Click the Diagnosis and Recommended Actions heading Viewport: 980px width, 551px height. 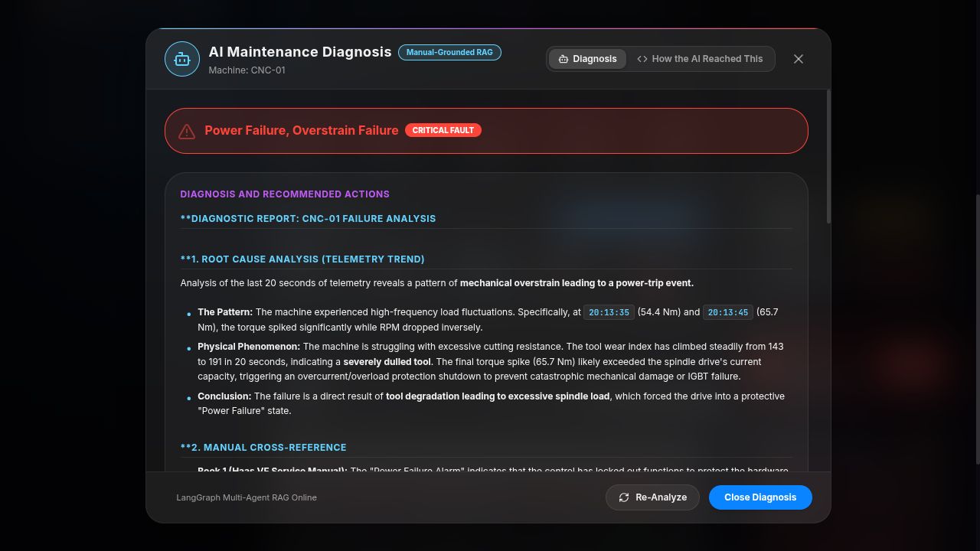[x=285, y=194]
